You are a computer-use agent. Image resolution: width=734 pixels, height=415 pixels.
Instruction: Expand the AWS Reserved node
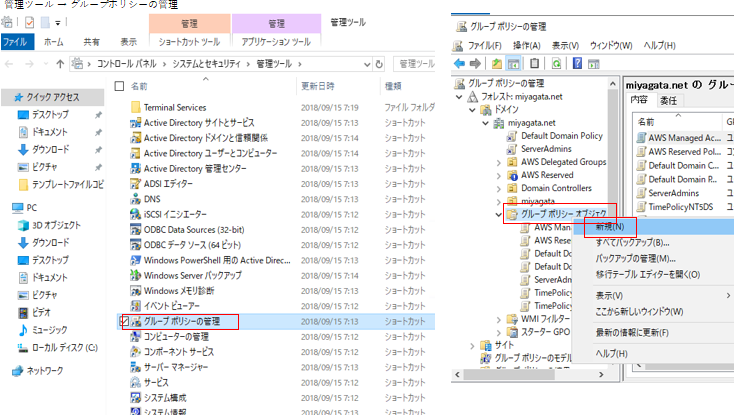[499, 175]
